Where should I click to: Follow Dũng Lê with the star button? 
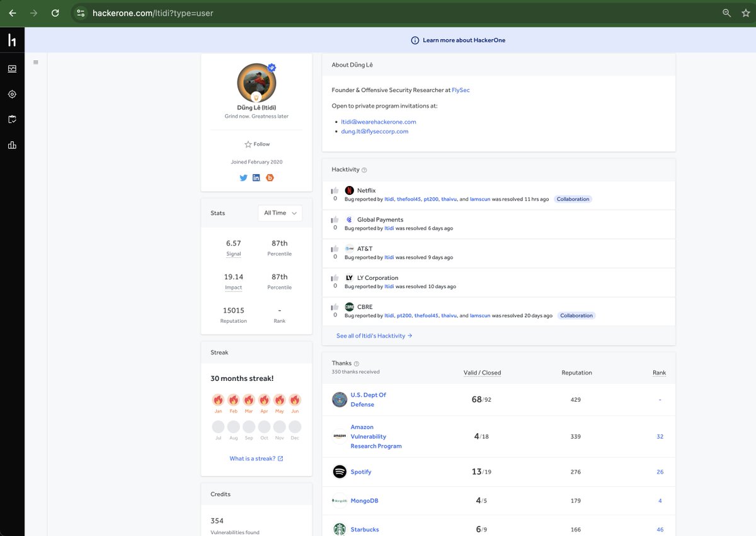pos(256,144)
